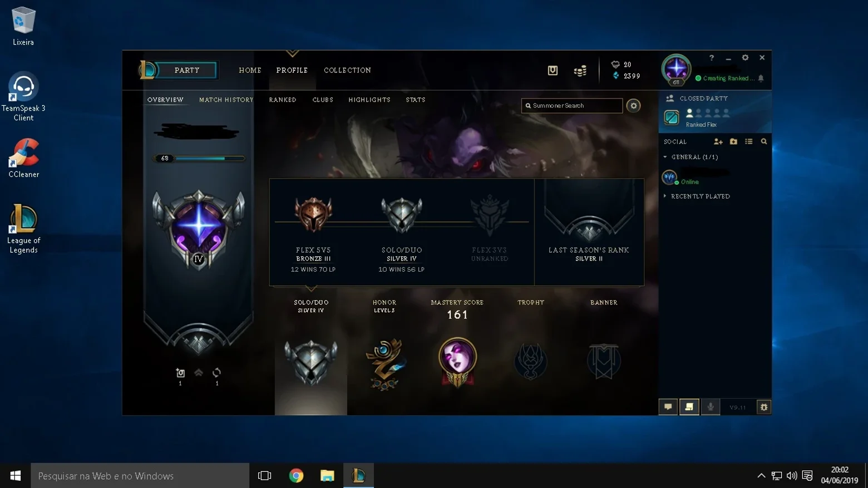868x488 pixels.
Task: Open the Mastery Score champion portrait
Action: [457, 362]
